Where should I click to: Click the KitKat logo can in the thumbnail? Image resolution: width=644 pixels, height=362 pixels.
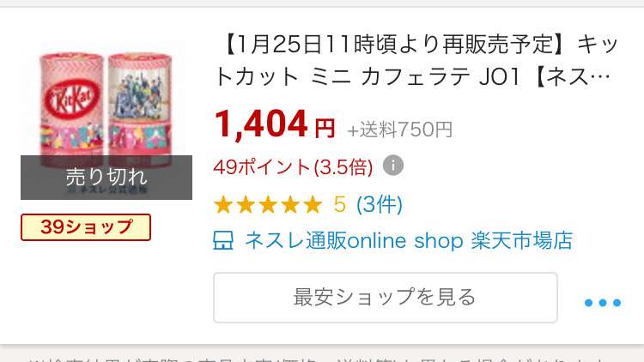(x=71, y=109)
